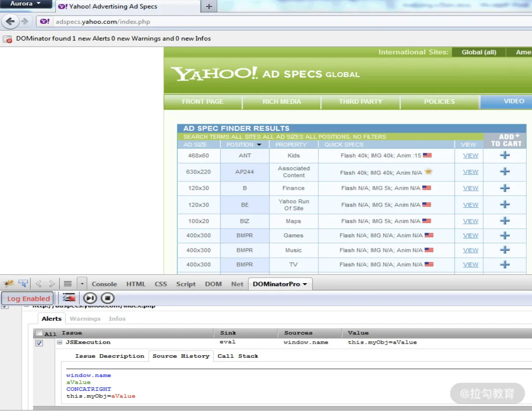Open the Issue Description tab
The width and height of the screenshot is (532, 411).
click(x=110, y=356)
